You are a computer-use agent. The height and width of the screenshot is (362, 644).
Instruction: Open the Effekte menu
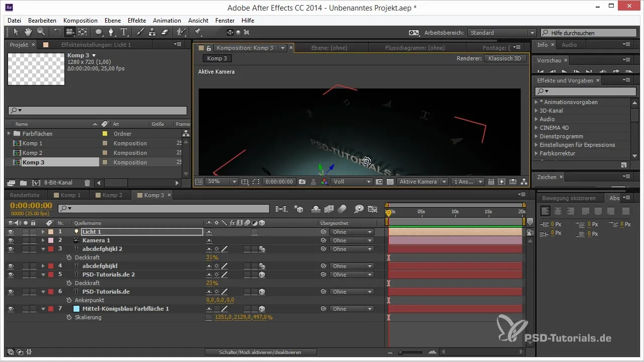(x=137, y=21)
